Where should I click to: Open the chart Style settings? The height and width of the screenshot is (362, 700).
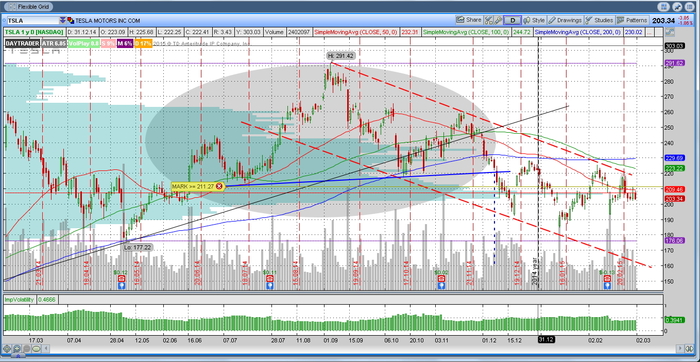534,20
